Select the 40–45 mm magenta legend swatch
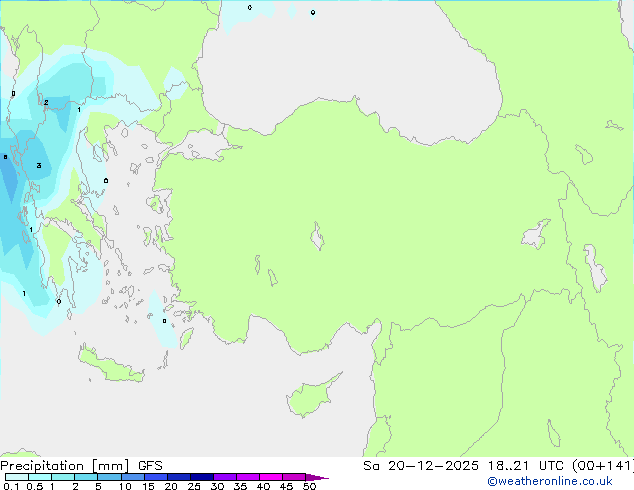 point(271,477)
